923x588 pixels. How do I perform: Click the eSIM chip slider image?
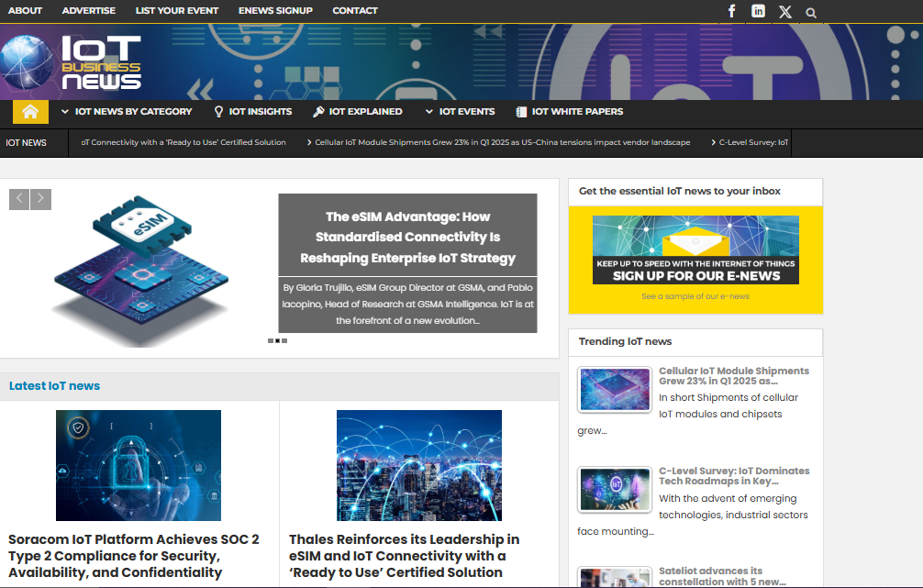click(140, 271)
